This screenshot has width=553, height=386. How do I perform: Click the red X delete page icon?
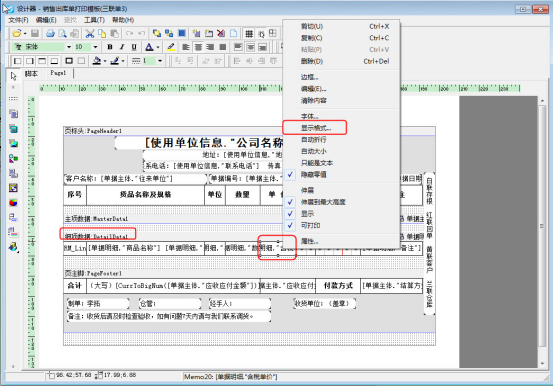coord(221,34)
